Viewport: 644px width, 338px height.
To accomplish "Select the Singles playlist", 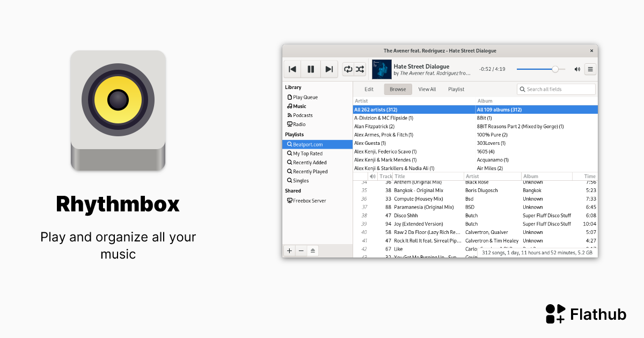I will pos(301,180).
